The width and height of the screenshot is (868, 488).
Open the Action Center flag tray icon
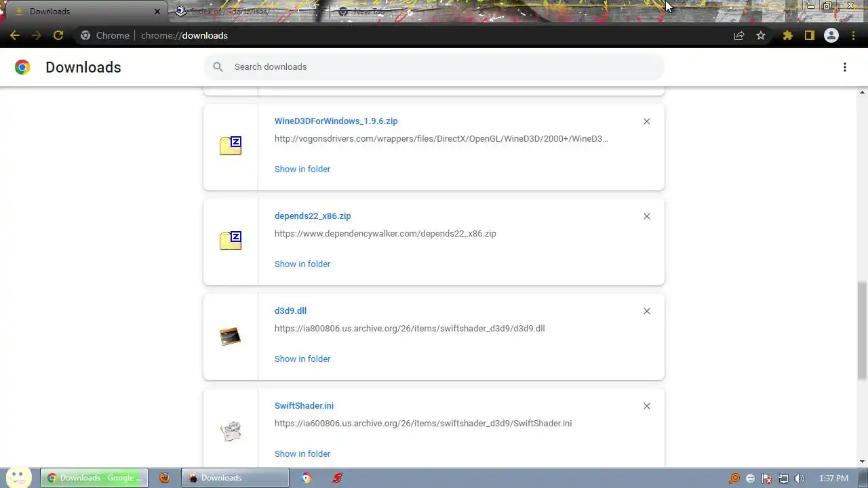coord(767,479)
